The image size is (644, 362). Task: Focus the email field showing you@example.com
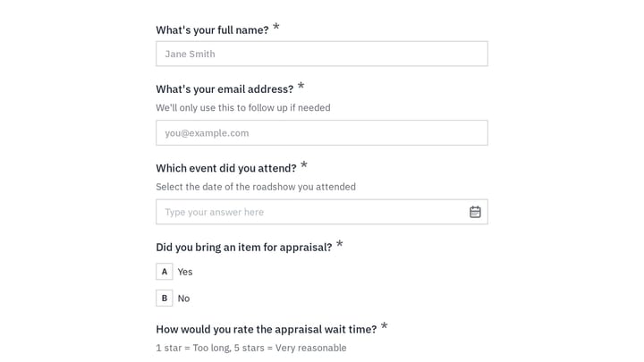[x=322, y=133]
